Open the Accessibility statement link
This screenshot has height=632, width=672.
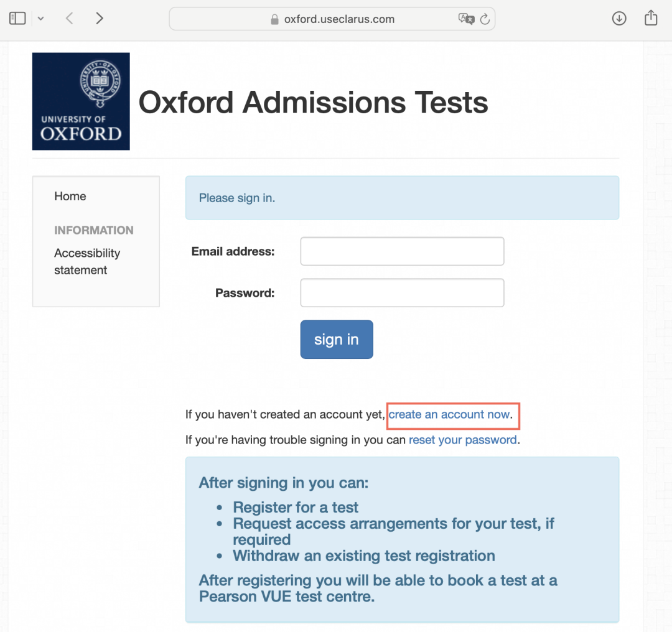[x=87, y=261]
